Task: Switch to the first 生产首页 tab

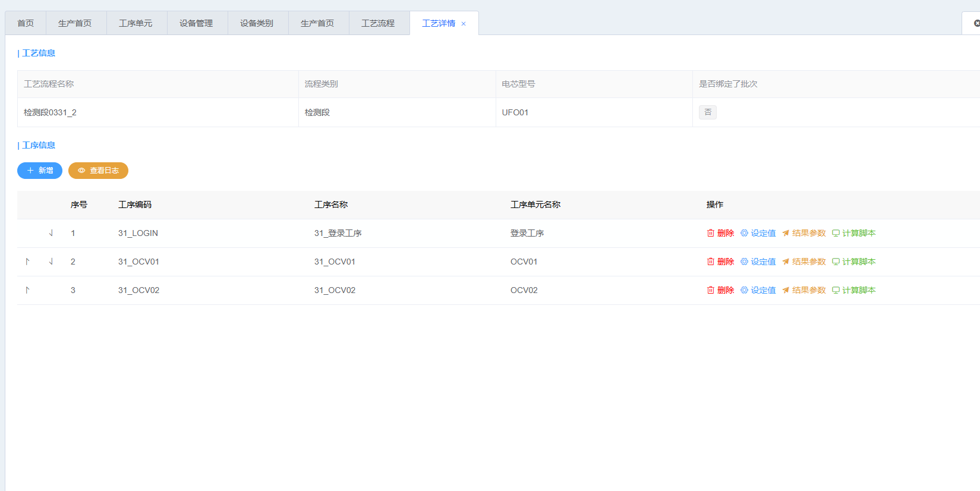Action: coord(75,23)
